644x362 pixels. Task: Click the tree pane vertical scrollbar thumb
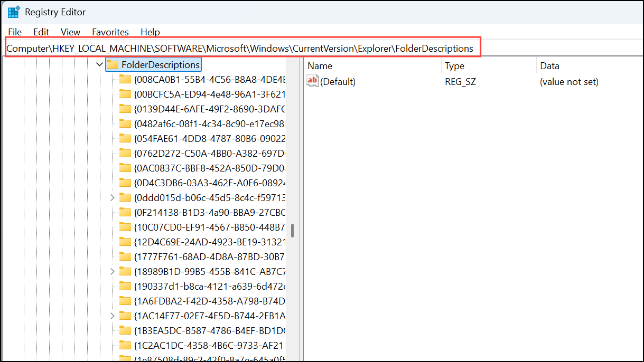[292, 231]
